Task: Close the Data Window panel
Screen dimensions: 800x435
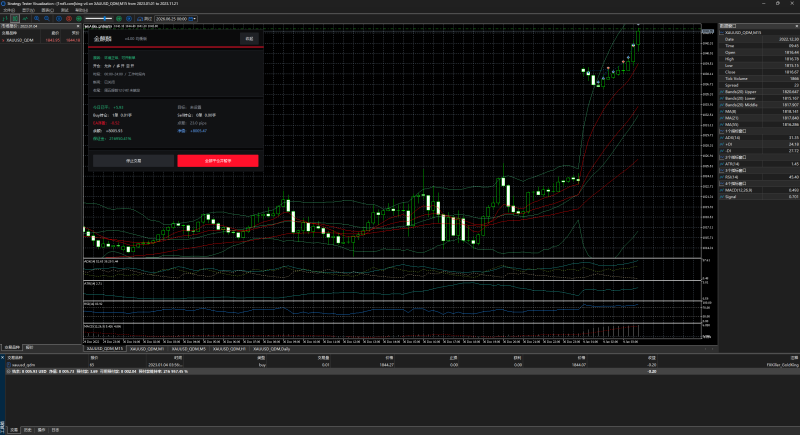Action: point(796,26)
